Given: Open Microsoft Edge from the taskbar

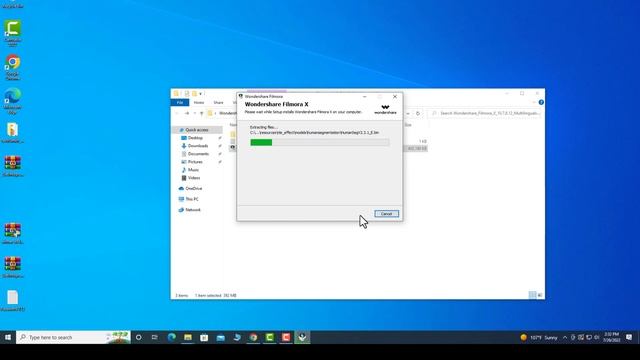Looking at the screenshot, I should pos(171,337).
